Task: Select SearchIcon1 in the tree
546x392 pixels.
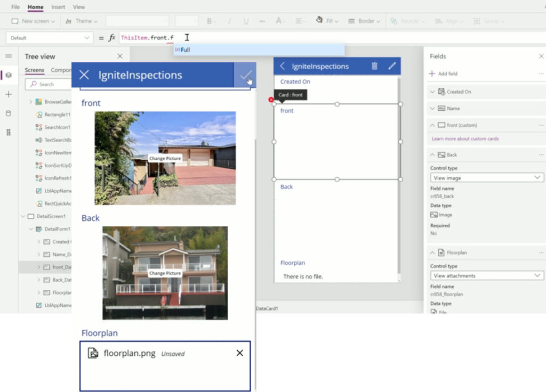Action: (53, 127)
